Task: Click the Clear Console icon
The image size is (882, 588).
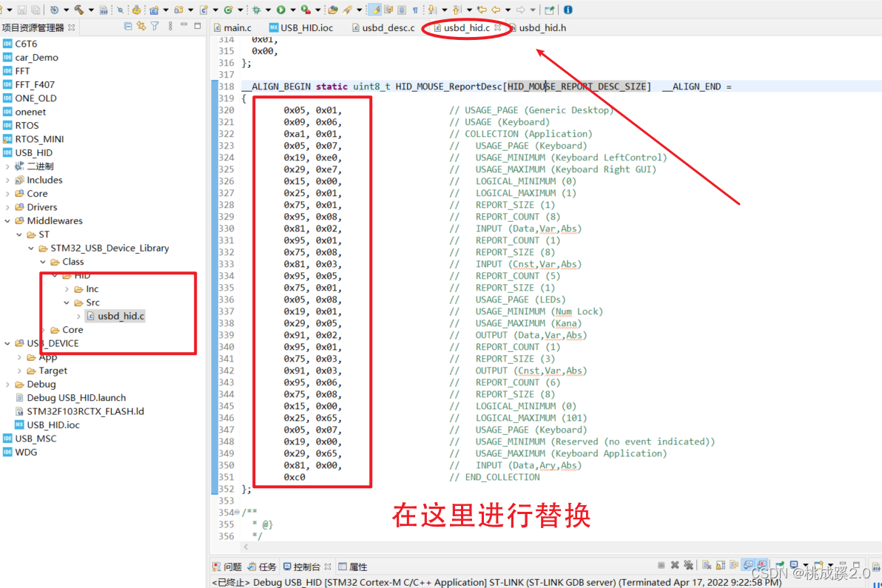Action: [x=707, y=565]
